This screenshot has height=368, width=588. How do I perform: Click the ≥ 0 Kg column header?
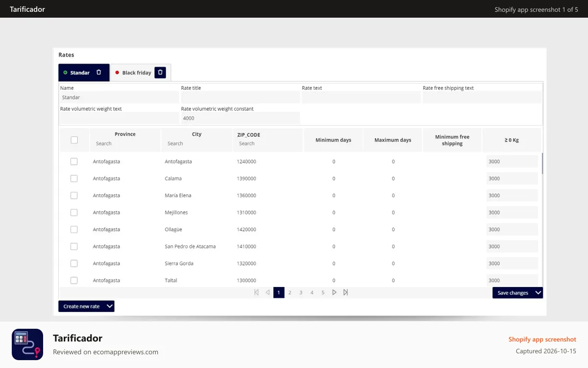[512, 140]
